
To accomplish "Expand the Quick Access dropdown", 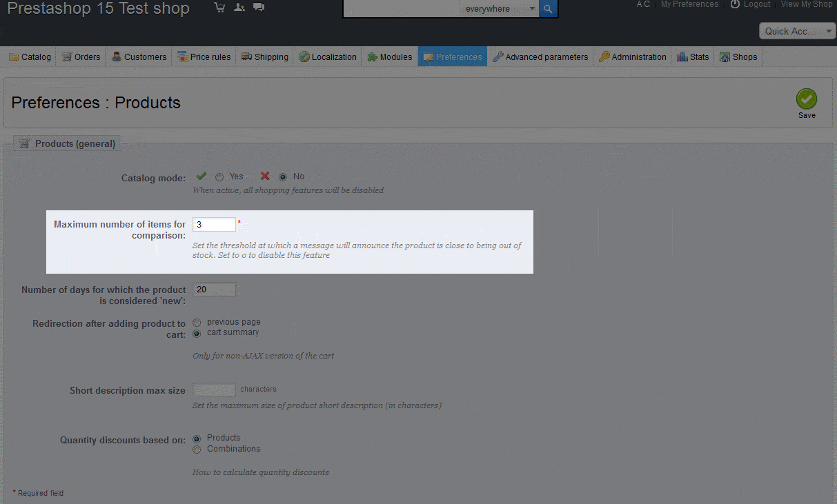I will pyautogui.click(x=797, y=31).
